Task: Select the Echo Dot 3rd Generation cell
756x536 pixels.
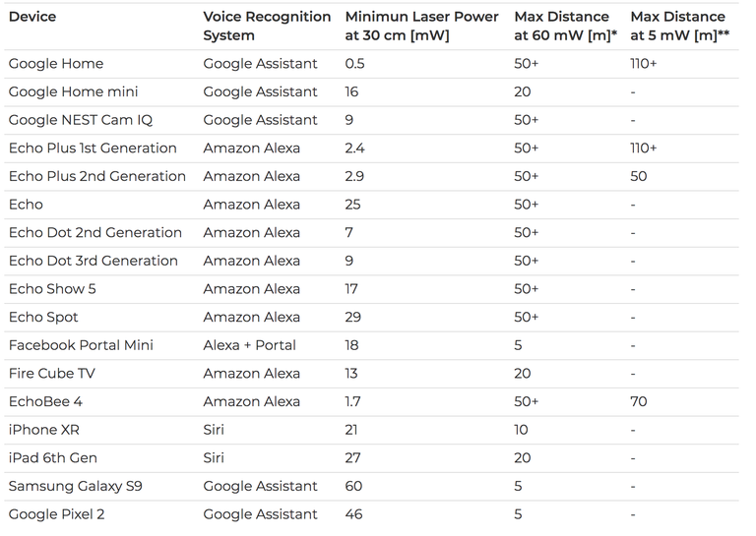Action: pyautogui.click(x=94, y=261)
